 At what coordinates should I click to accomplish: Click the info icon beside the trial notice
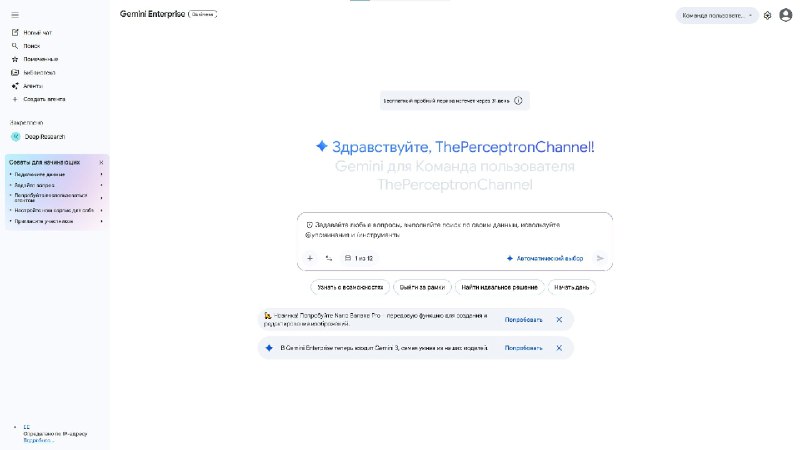coord(518,101)
